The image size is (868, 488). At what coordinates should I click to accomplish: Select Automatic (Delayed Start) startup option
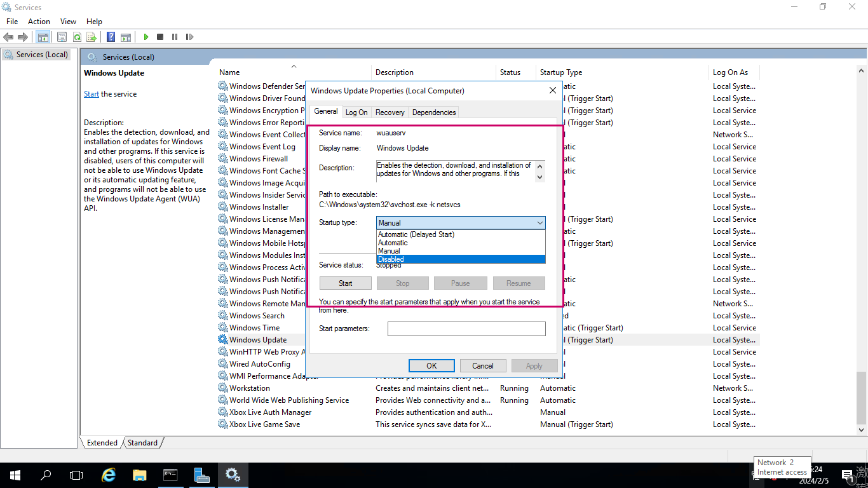461,234
